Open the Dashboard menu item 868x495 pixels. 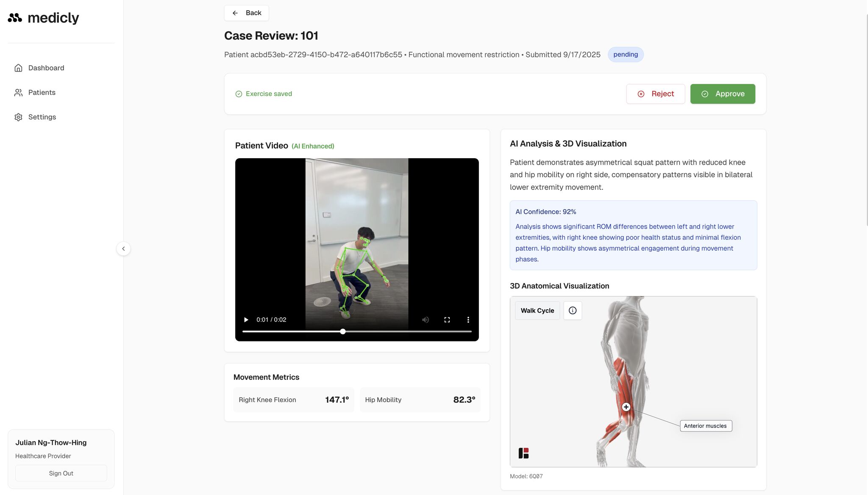point(46,68)
